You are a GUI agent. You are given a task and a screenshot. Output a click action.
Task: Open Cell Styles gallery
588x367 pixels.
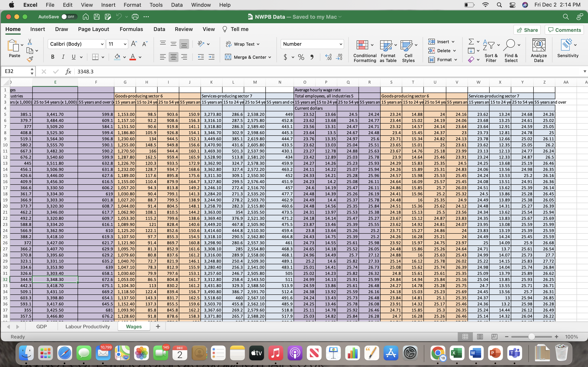point(408,50)
